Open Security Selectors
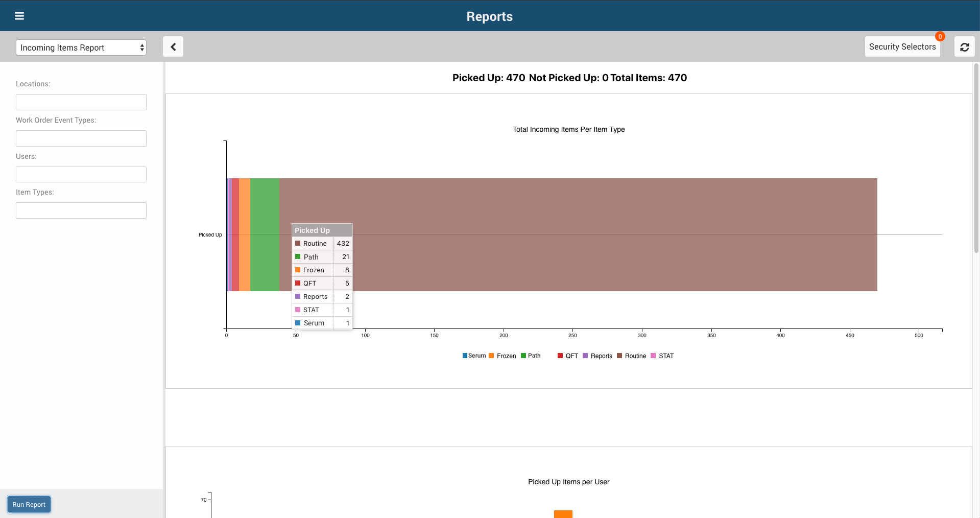Screen dimensions: 980x518 point(902,46)
